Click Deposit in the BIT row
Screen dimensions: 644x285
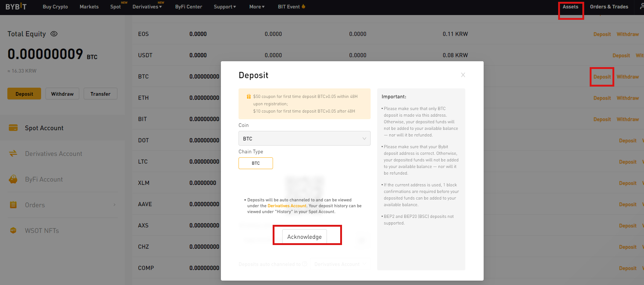(602, 119)
